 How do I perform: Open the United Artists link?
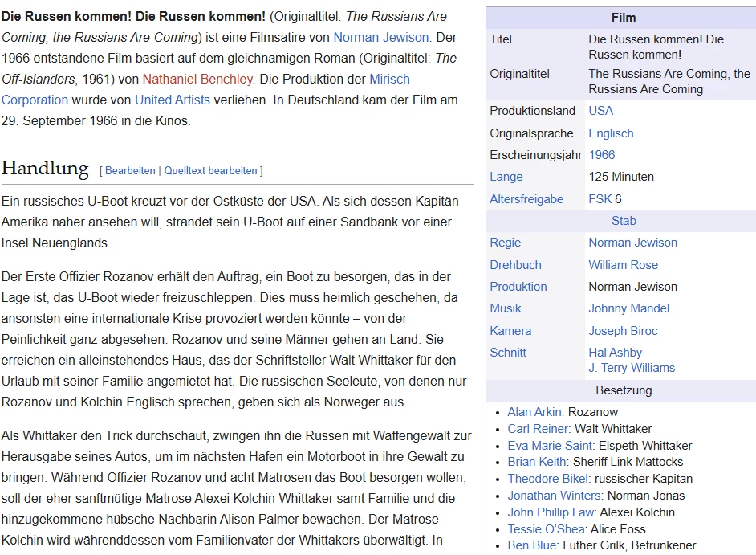coord(173,100)
